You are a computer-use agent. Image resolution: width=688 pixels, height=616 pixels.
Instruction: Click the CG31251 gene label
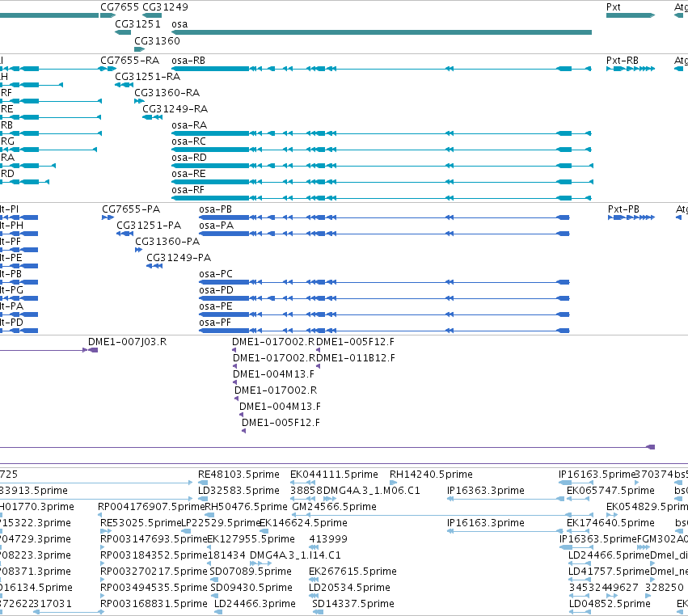[137, 24]
